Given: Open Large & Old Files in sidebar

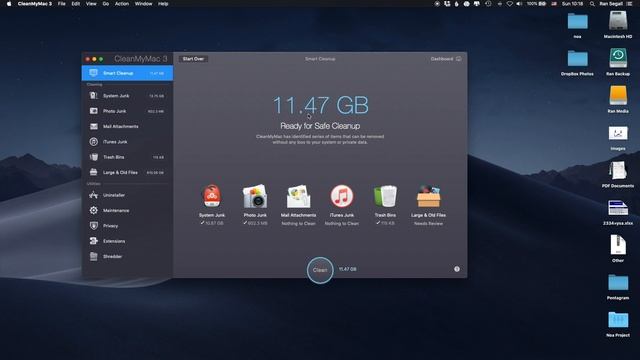Looking at the screenshot, I should 127,172.
